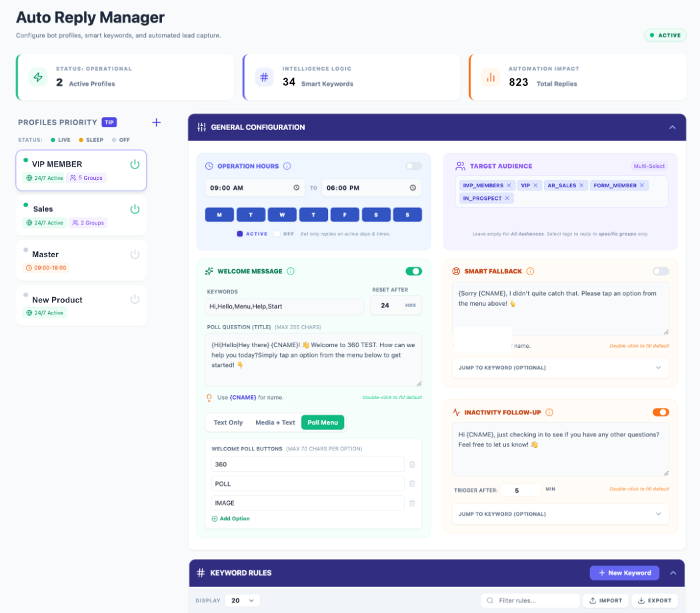Click the trash icon next to the POLL option
700x613 pixels.
412,484
